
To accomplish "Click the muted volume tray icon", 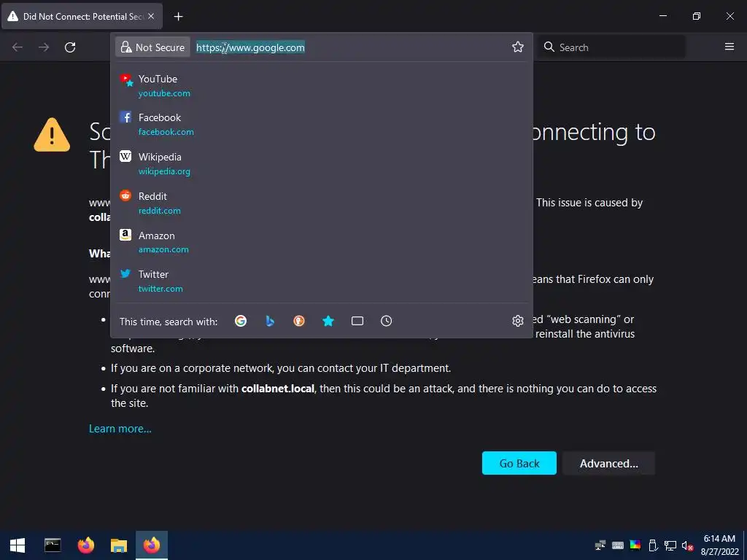I will pyautogui.click(x=687, y=545).
